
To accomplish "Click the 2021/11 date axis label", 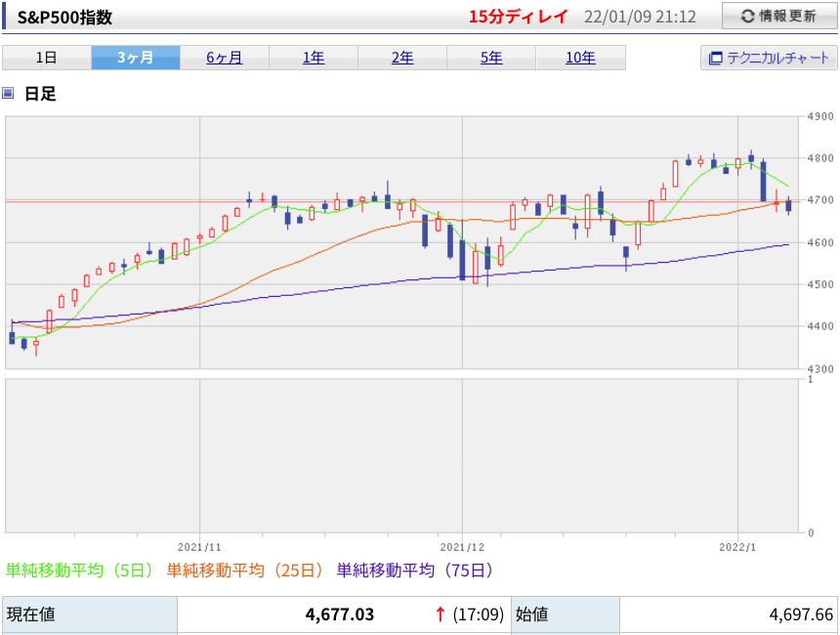I will [x=199, y=547].
